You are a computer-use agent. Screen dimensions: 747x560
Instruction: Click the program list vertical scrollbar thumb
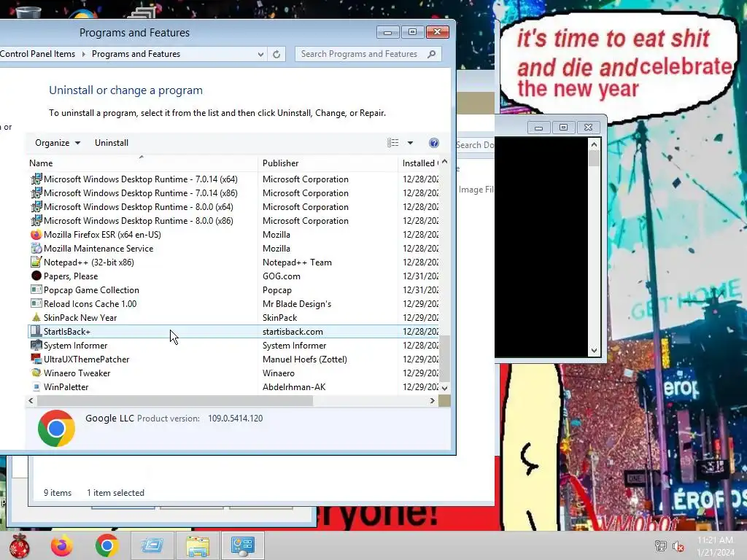pos(444,358)
